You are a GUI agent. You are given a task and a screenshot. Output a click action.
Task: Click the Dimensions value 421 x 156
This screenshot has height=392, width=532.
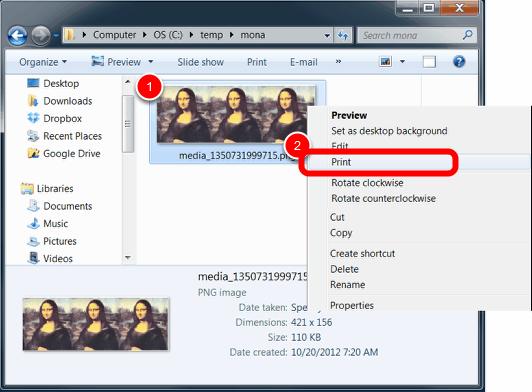pyautogui.click(x=311, y=322)
